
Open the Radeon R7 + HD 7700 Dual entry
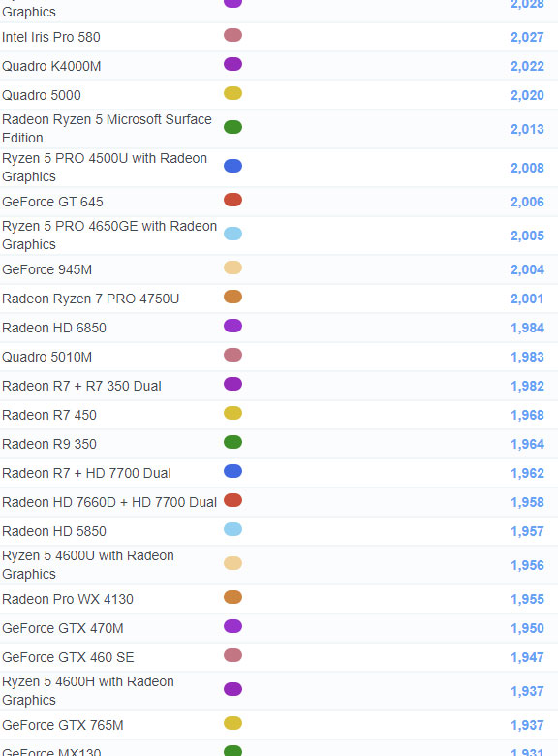86,473
